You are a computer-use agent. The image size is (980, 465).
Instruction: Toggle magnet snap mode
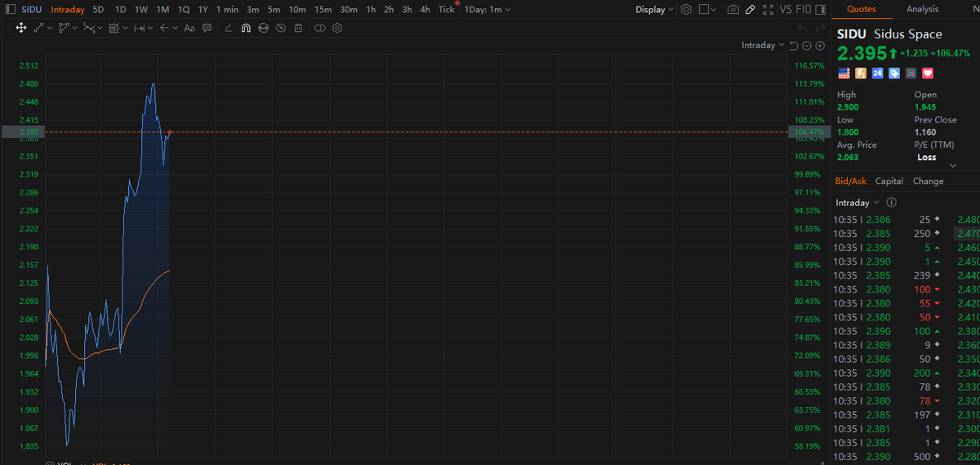[245, 28]
